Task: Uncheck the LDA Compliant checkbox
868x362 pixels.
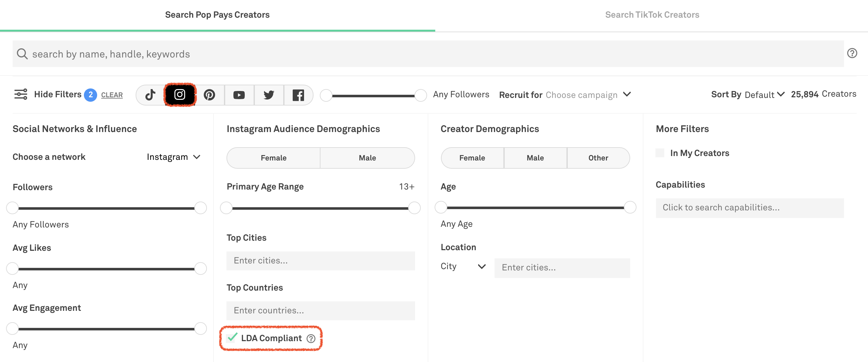Action: (231, 338)
